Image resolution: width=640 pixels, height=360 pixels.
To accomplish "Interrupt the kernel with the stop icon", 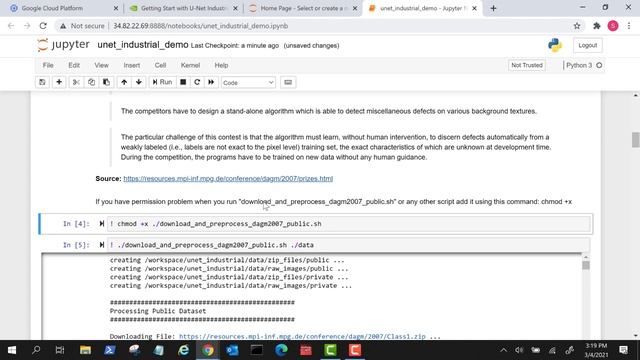I will point(183,82).
